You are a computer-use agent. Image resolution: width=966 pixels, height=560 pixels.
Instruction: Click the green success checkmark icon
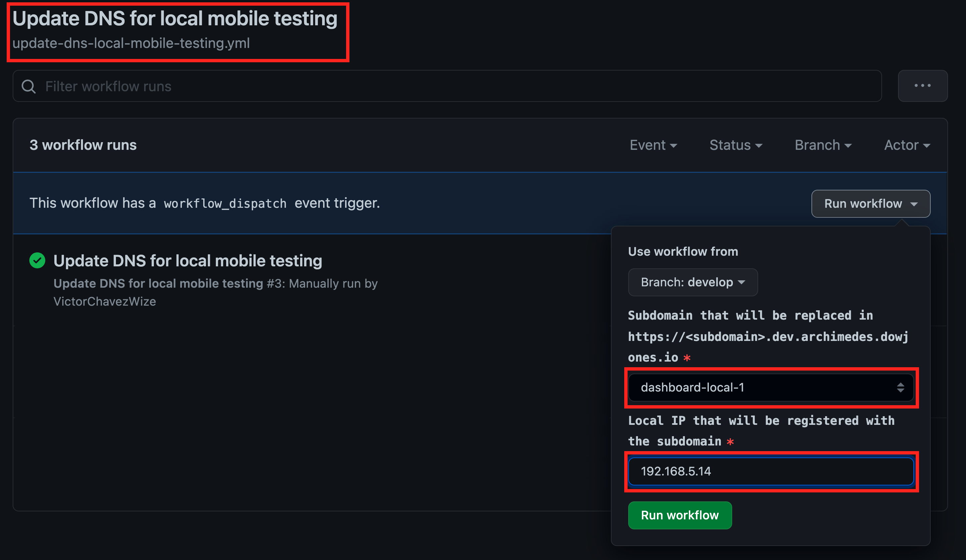tap(37, 260)
